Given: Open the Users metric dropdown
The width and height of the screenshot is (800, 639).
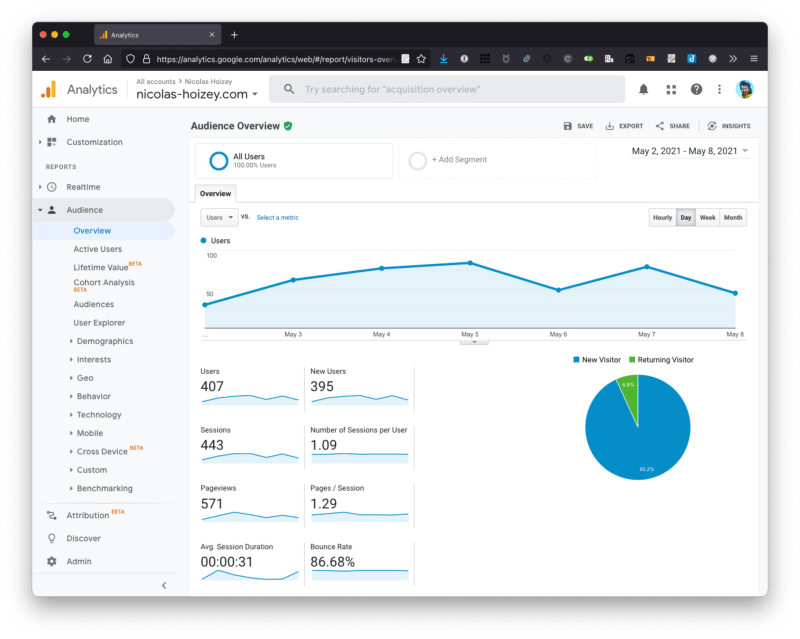Looking at the screenshot, I should tap(219, 217).
